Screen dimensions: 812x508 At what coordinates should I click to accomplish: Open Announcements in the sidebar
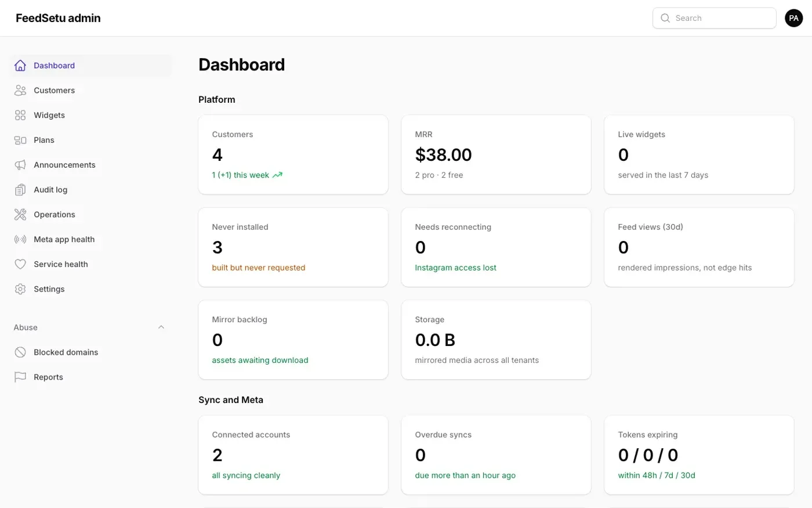(91, 165)
